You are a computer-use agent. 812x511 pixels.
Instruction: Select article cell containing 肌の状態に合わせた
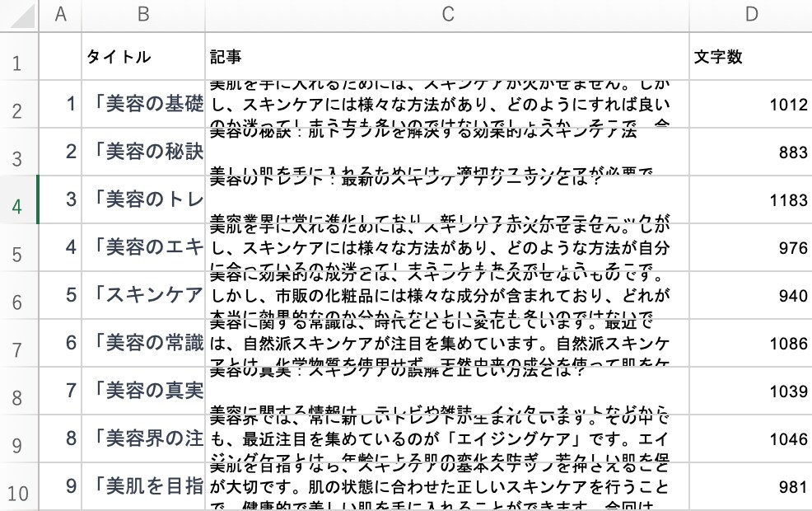(x=447, y=486)
